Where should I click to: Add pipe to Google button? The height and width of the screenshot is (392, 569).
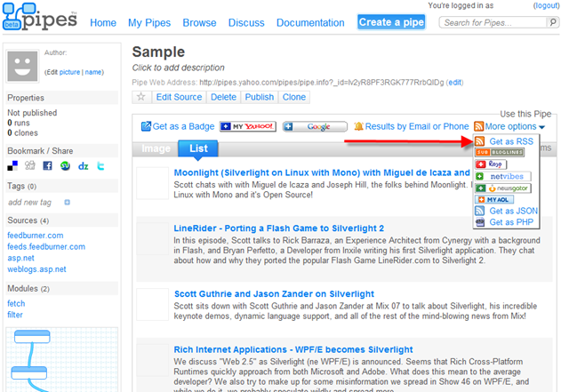tap(315, 126)
